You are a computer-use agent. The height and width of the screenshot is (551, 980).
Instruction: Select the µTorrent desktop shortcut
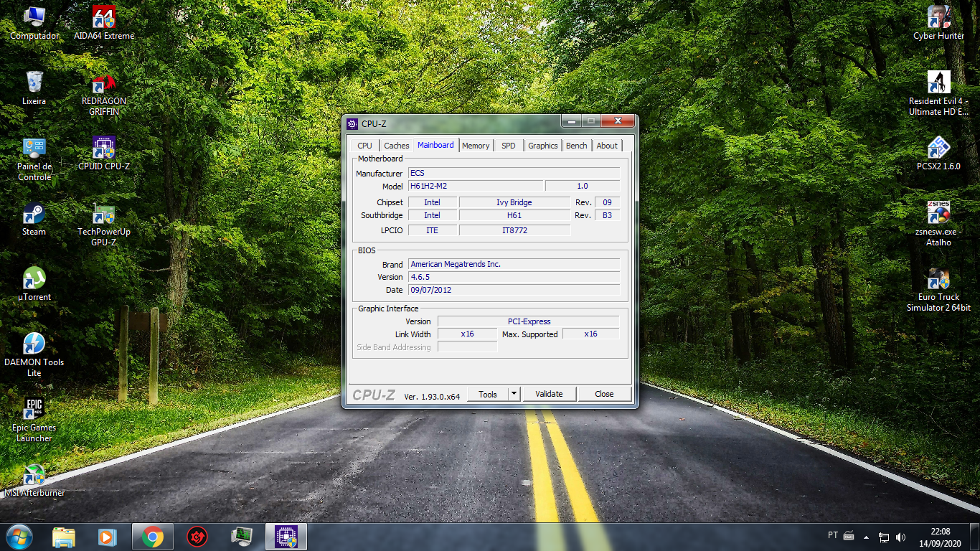pos(34,284)
